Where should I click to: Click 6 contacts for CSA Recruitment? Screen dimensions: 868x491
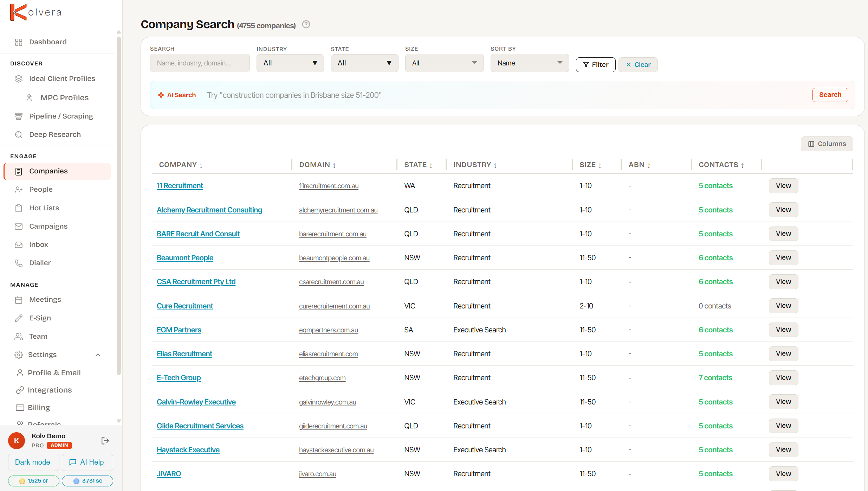pos(715,282)
